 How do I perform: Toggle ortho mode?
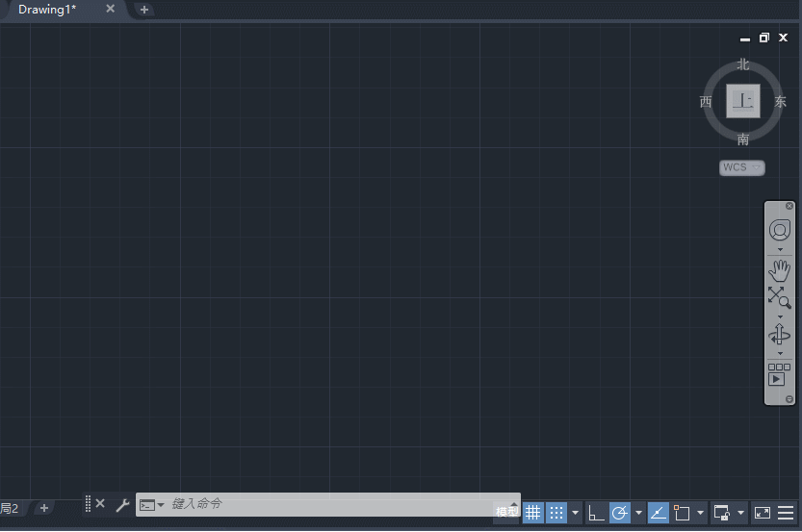[596, 513]
